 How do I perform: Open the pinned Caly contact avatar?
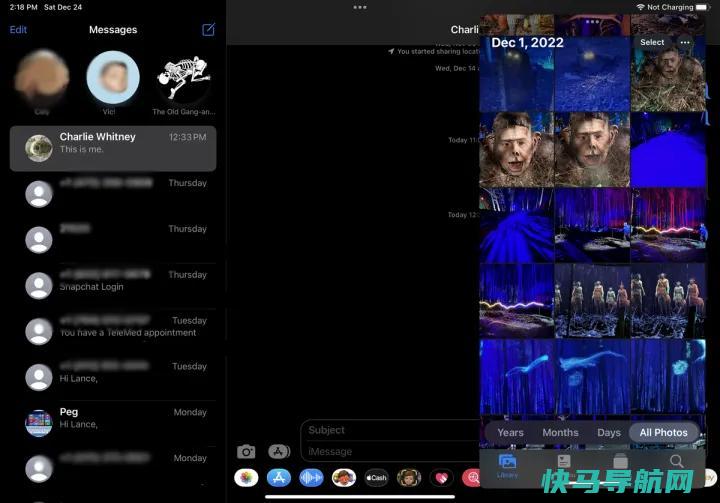coord(42,77)
